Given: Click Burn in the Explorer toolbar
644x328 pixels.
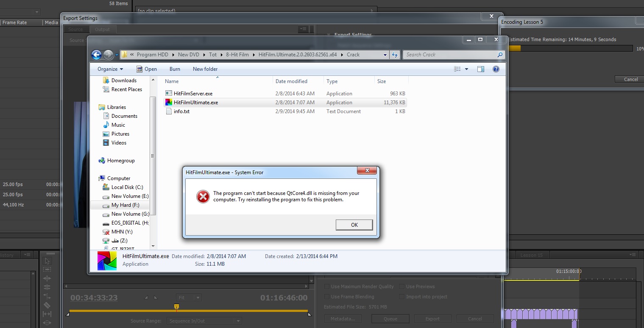Looking at the screenshot, I should (x=175, y=69).
